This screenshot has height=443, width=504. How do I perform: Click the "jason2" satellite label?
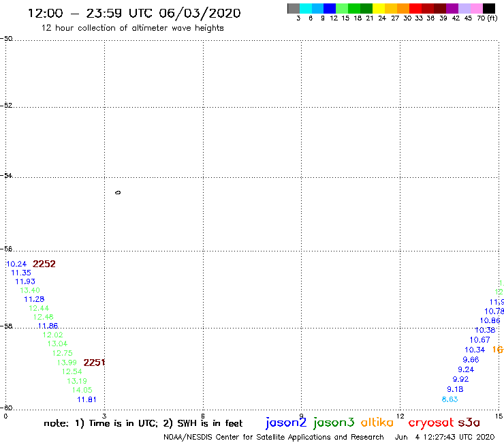point(286,423)
